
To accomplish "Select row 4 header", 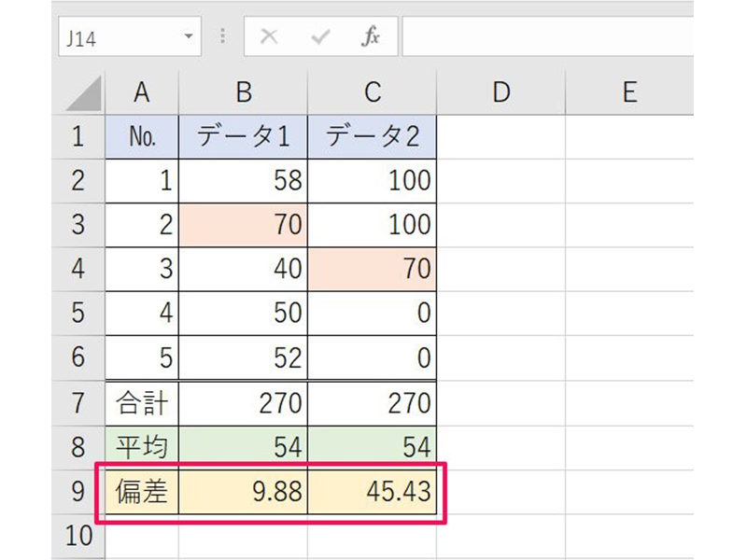I will point(78,270).
